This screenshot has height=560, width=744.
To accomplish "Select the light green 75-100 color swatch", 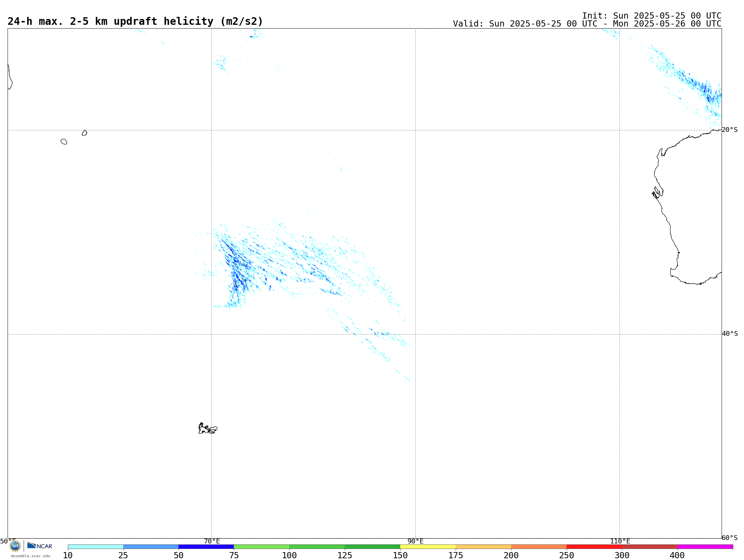I will pos(262,547).
